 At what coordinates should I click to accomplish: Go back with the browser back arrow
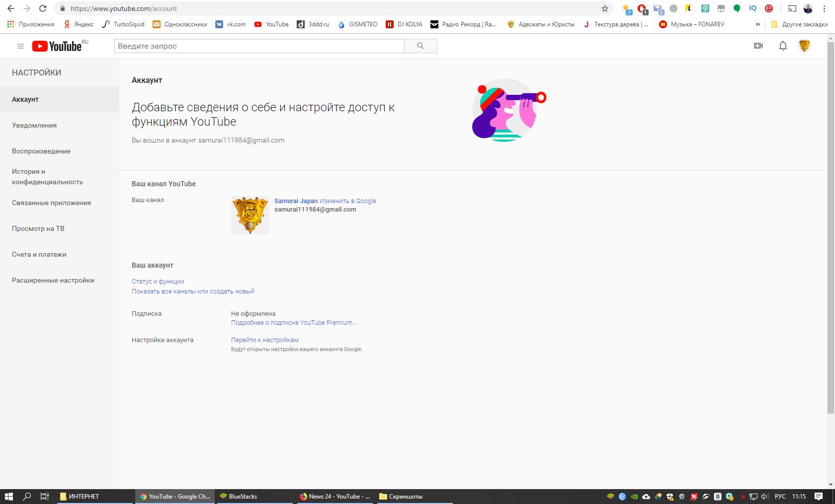[x=11, y=8]
